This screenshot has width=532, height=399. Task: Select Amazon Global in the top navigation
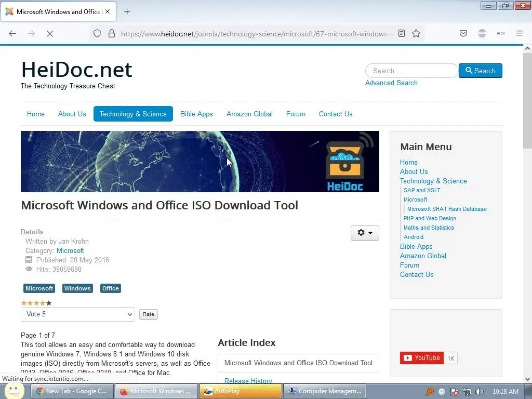tap(249, 114)
